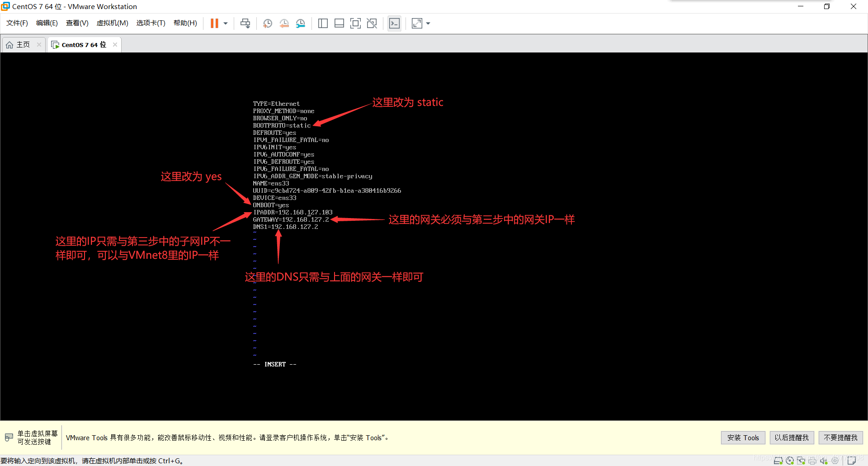Open the power options dropdown arrow beside pause

click(226, 23)
